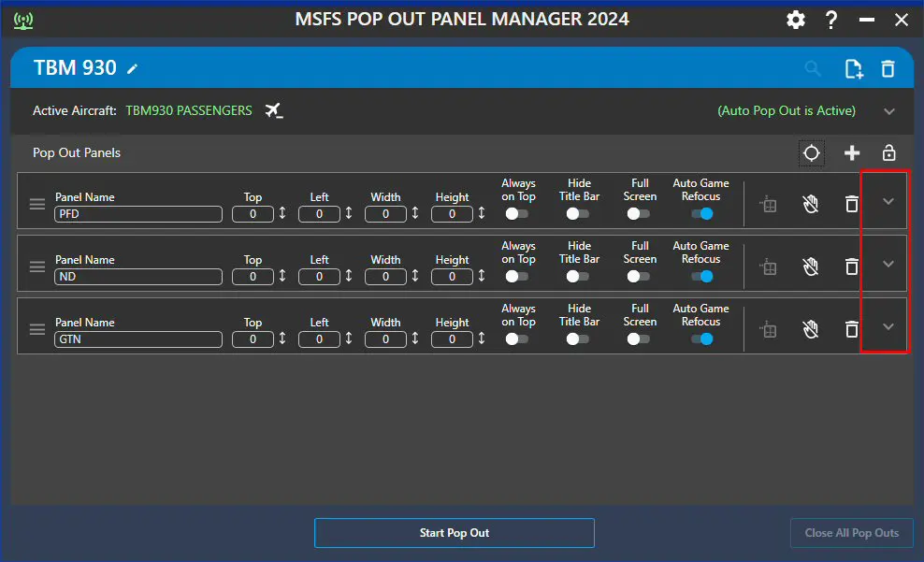Turn on Full Screen for ND panel
Screen dimensions: 924x562
(638, 276)
